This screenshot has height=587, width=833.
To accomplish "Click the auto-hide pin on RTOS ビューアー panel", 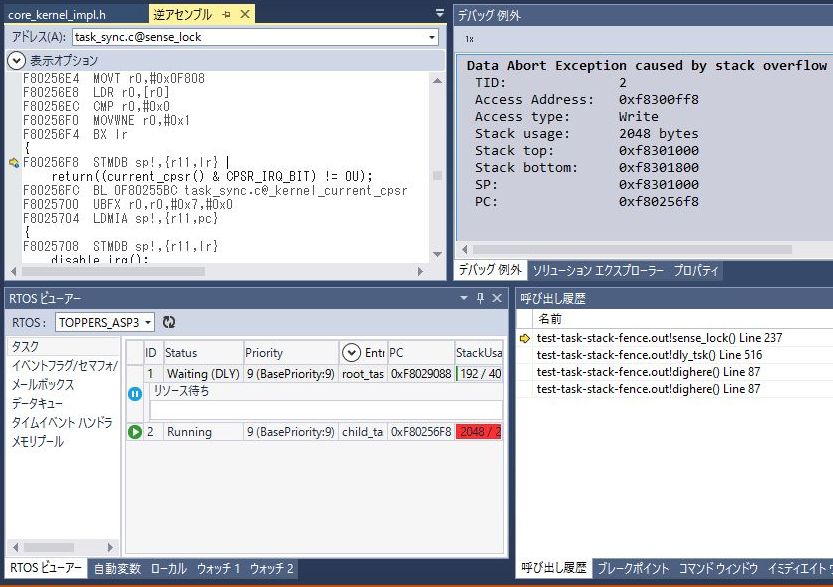I will 480,298.
